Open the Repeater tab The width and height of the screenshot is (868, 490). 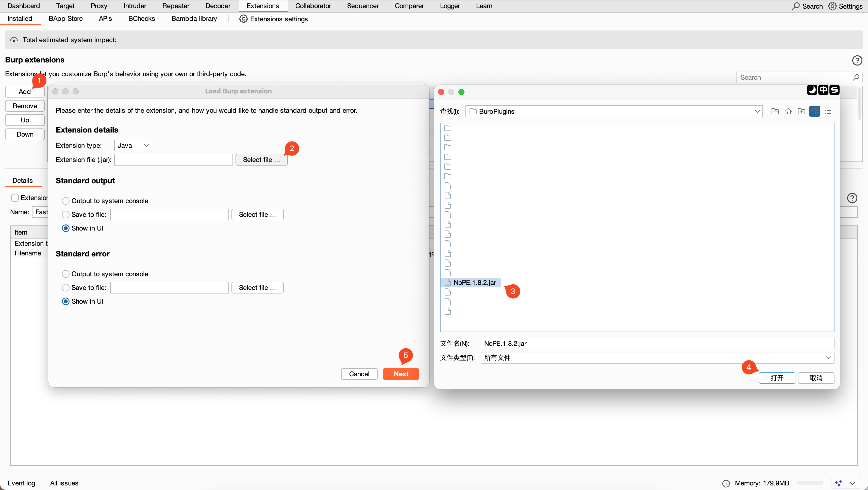tap(176, 6)
